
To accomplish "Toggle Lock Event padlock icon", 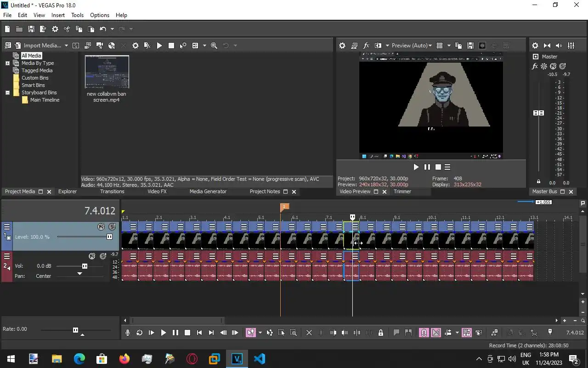I will click(380, 333).
